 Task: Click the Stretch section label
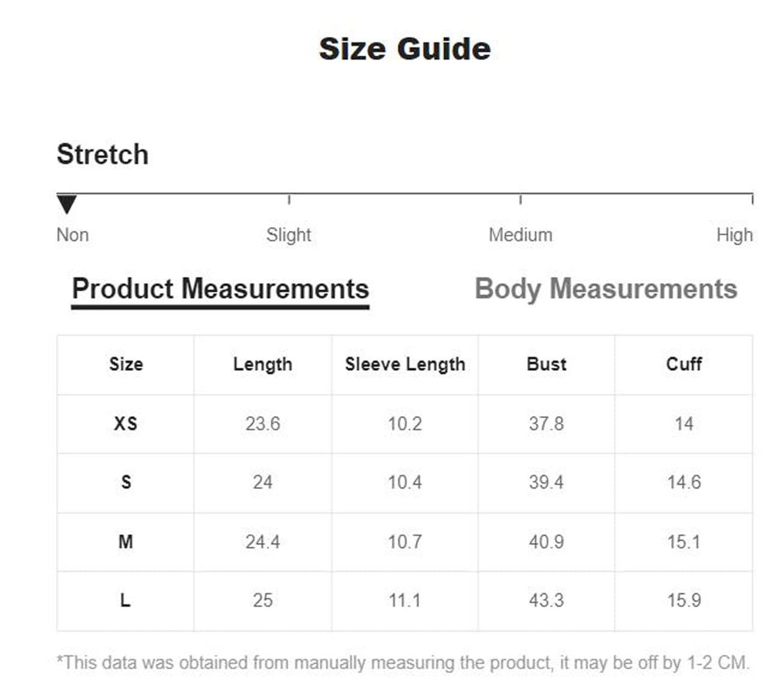pos(103,155)
